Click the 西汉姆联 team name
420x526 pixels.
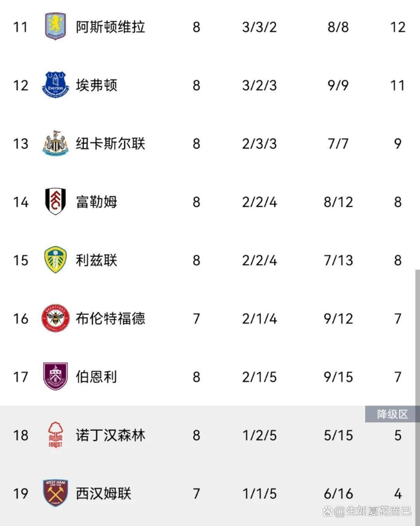[x=103, y=493]
